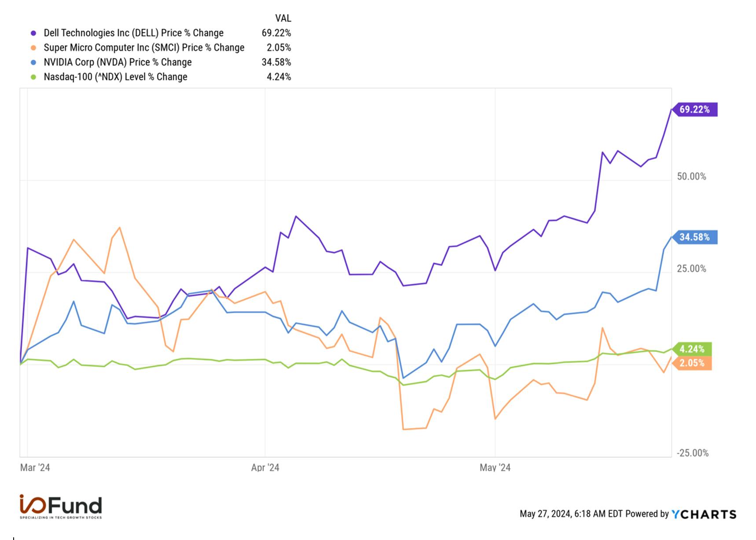Click the YCharts logo

(704, 514)
